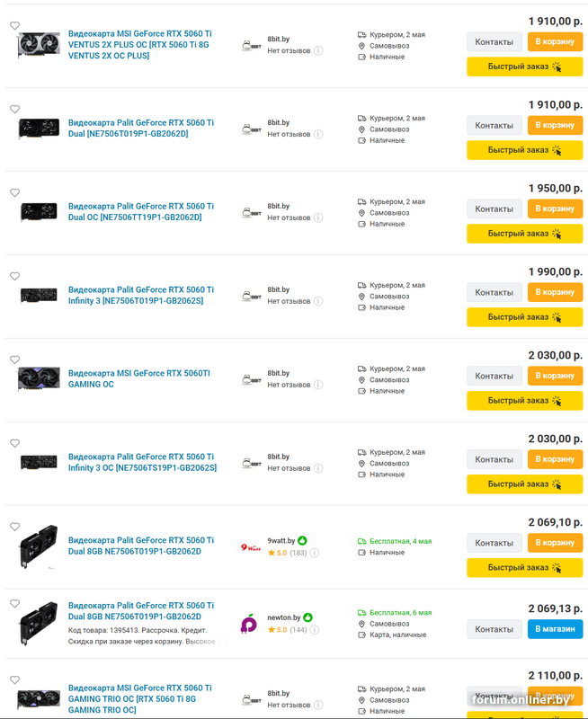Click 8bit.by logo on Palit Infinity 3 row
This screenshot has height=719, width=588.
tap(252, 296)
